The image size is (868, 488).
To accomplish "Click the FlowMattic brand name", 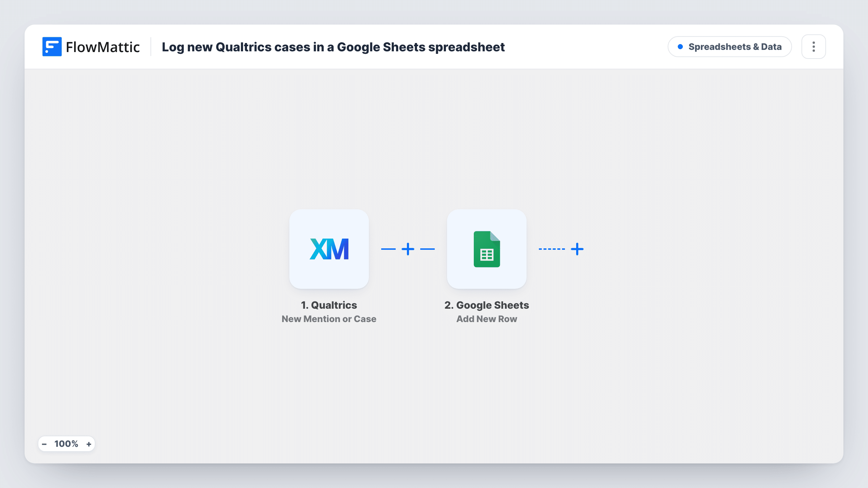I will click(103, 47).
